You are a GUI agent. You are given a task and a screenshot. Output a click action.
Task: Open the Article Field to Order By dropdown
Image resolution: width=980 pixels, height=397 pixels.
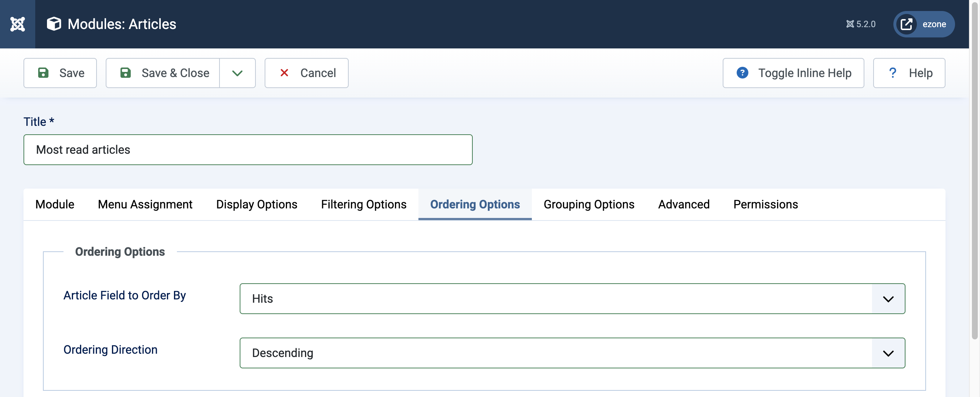click(888, 299)
